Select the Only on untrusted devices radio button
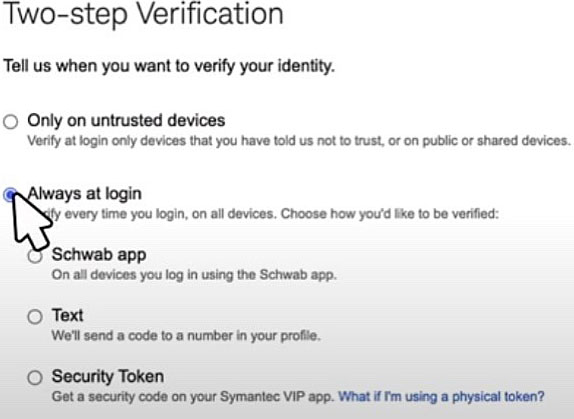This screenshot has width=574, height=419. click(x=11, y=121)
